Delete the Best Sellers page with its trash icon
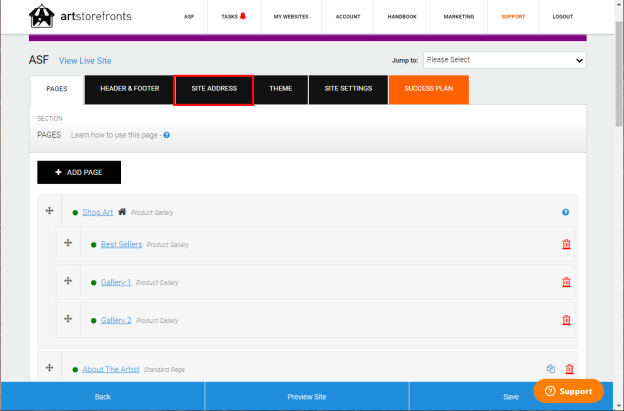Image resolution: width=624 pixels, height=411 pixels. coord(566,244)
